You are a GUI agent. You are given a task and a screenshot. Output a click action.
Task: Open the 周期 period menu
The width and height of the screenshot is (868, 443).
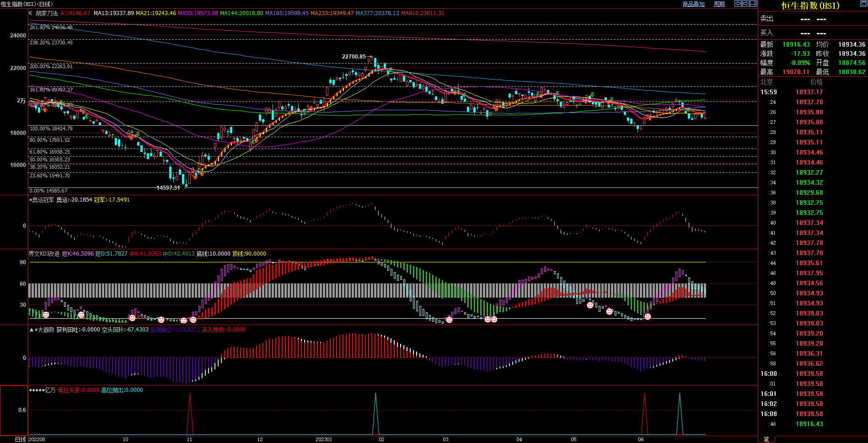(x=719, y=4)
